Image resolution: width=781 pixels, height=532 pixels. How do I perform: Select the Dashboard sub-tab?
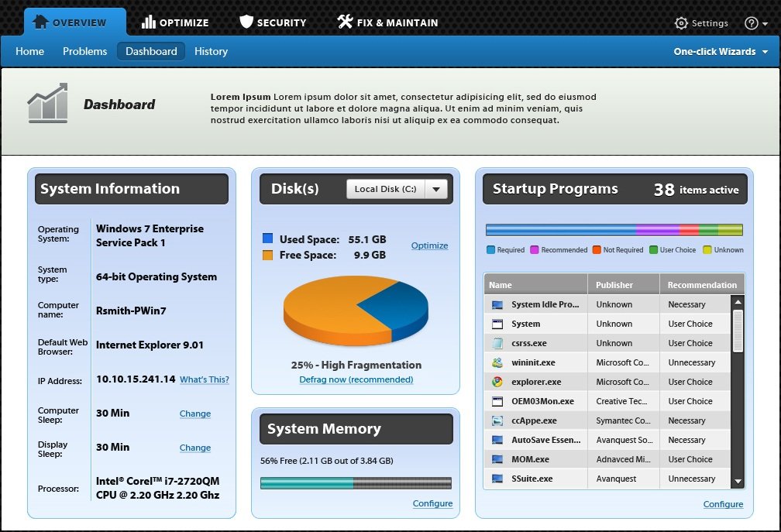(x=151, y=51)
